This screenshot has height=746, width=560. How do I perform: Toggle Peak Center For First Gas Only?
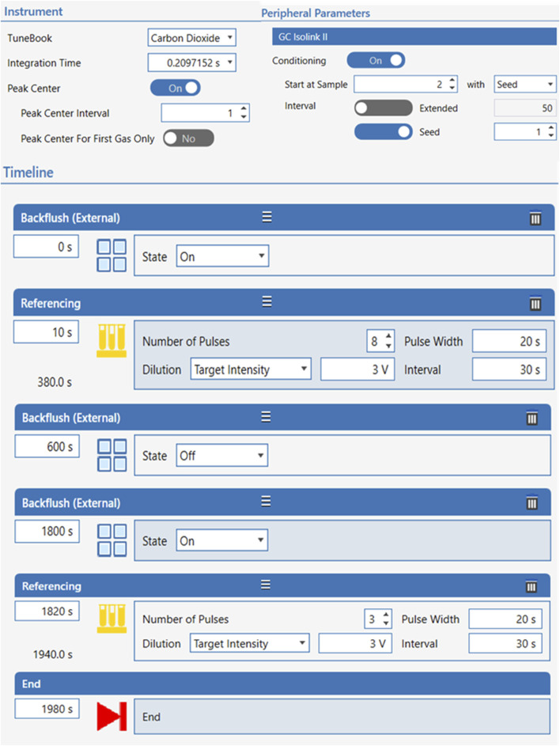188,138
